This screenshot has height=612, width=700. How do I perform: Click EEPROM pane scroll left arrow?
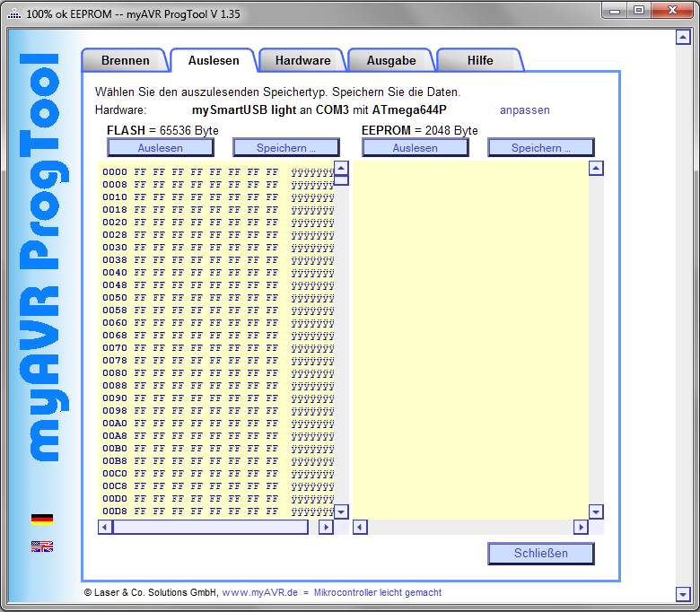coord(360,527)
